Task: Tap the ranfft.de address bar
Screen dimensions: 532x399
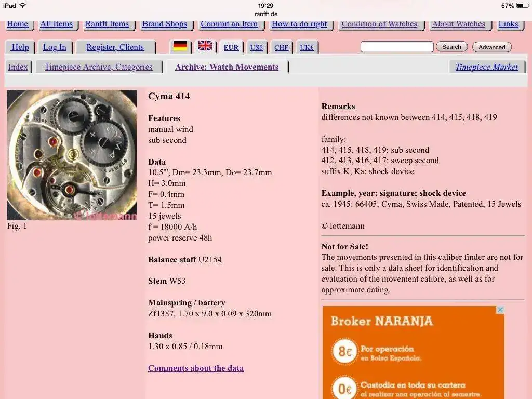Action: coord(266,14)
